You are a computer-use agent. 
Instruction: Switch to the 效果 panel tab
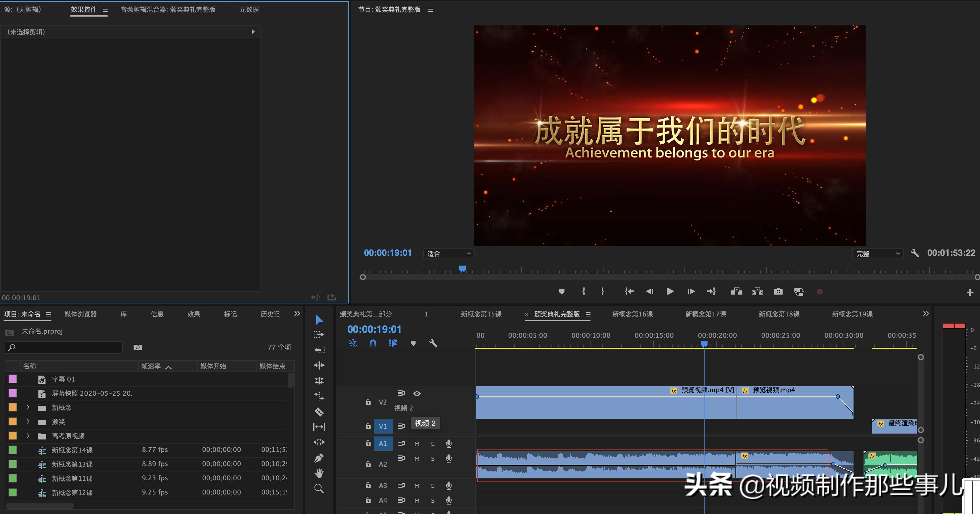pyautogui.click(x=194, y=314)
